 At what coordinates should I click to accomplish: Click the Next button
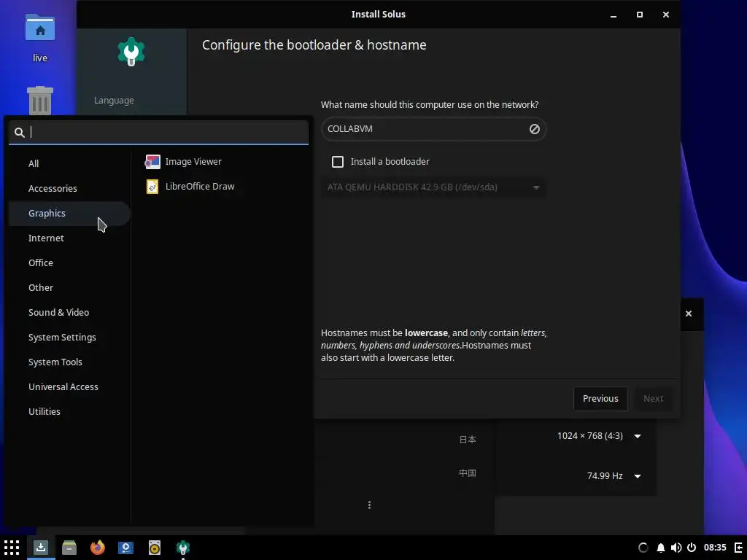point(653,399)
